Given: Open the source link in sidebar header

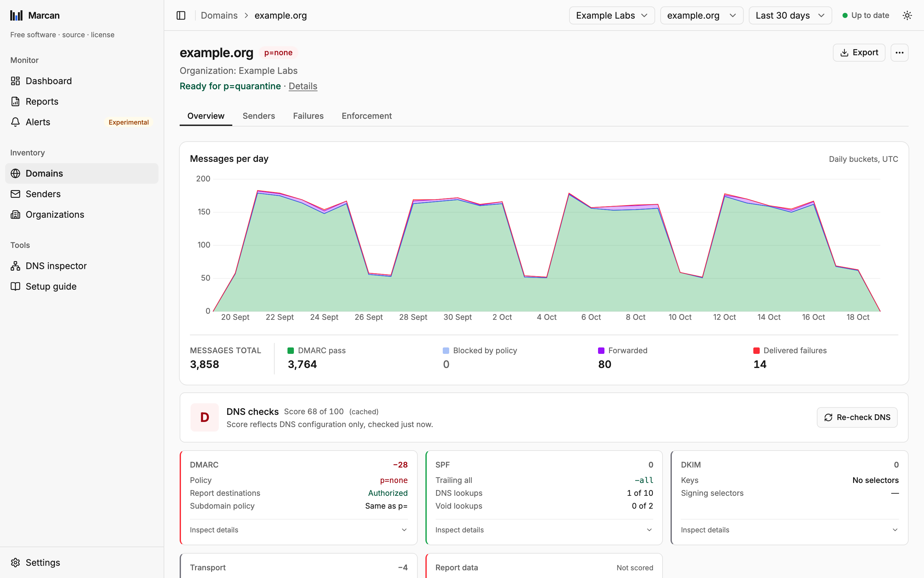Looking at the screenshot, I should (x=73, y=35).
